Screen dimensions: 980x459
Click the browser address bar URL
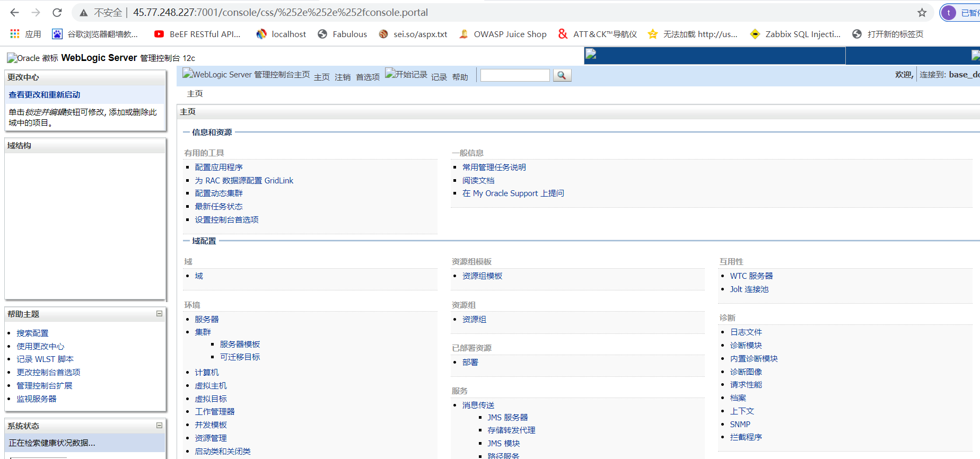pyautogui.click(x=281, y=12)
